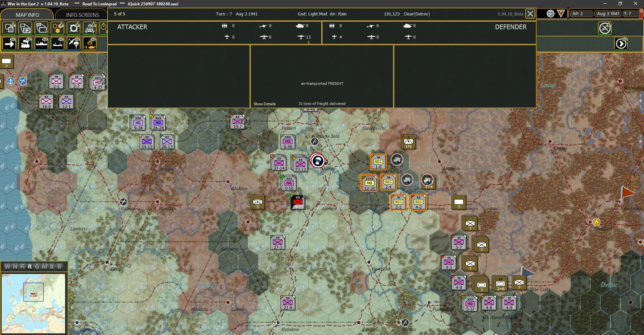Select the G minimap region button
This screenshot has height=335, width=644.
[x=37, y=267]
